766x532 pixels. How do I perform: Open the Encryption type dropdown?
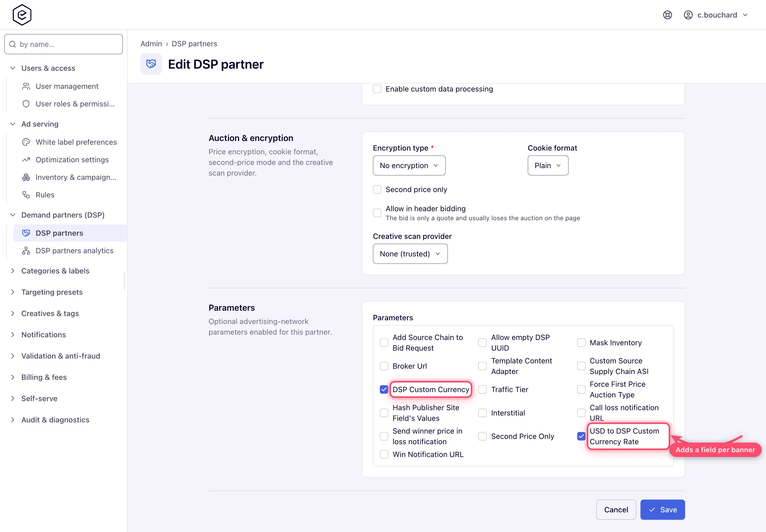pyautogui.click(x=409, y=165)
